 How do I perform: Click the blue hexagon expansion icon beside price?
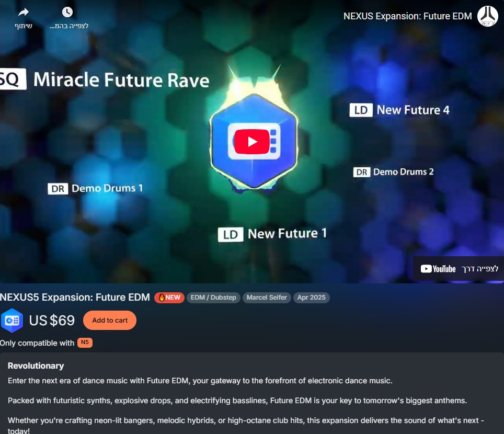pos(12,320)
